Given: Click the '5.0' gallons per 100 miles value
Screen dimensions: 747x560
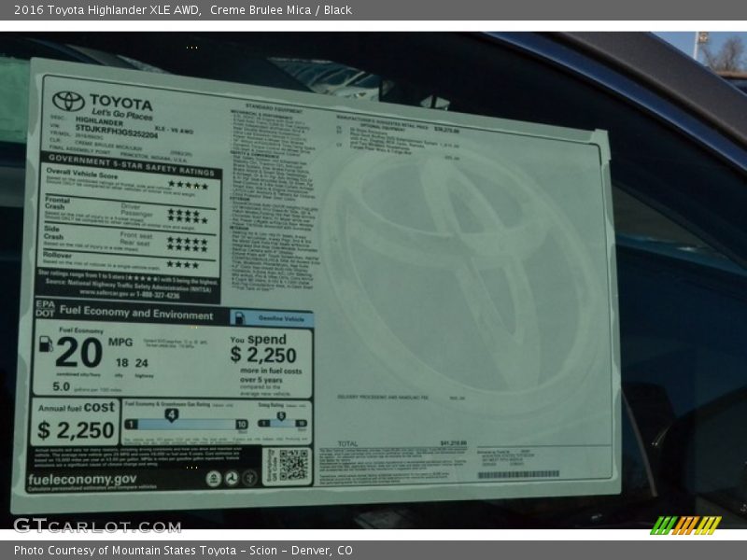Looking at the screenshot, I should click(x=61, y=386).
